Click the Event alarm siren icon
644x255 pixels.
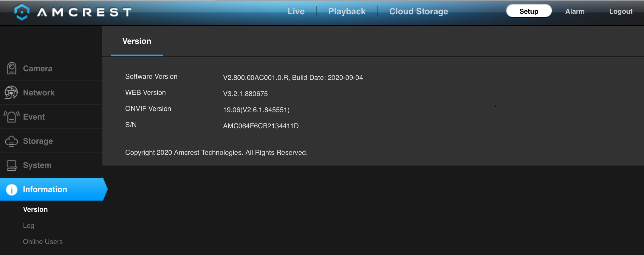click(12, 117)
